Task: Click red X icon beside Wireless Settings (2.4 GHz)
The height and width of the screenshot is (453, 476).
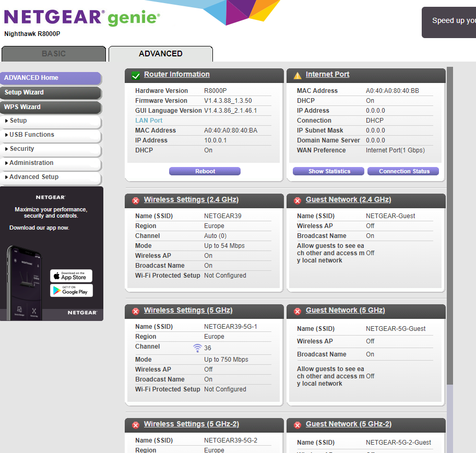Action: point(136,200)
